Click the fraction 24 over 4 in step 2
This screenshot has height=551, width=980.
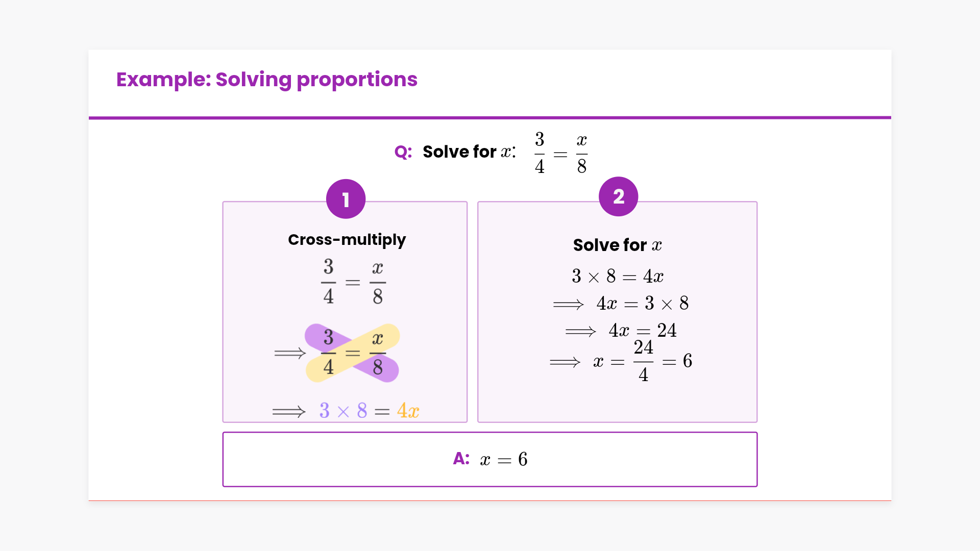643,361
